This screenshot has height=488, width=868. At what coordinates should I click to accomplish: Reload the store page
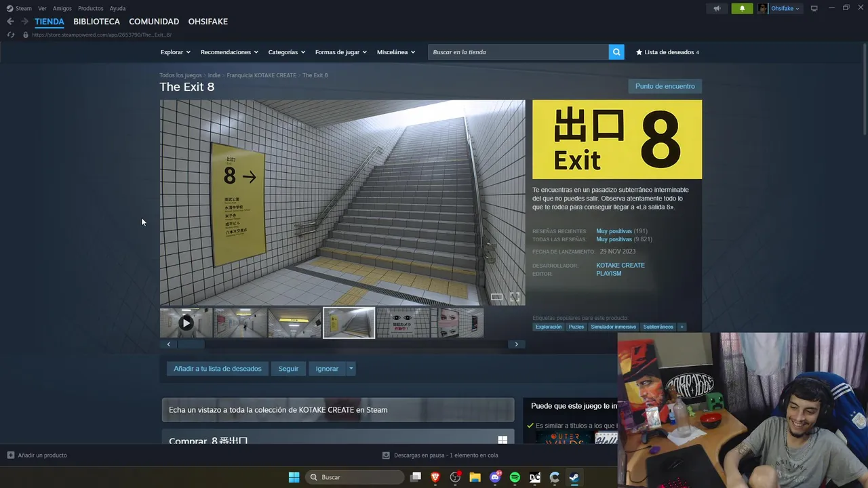coord(10,35)
